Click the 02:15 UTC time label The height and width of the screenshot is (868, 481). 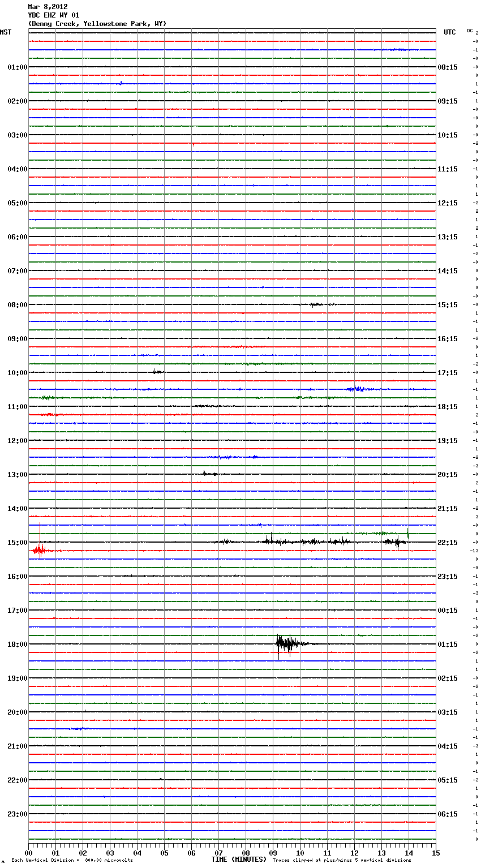[x=448, y=678]
